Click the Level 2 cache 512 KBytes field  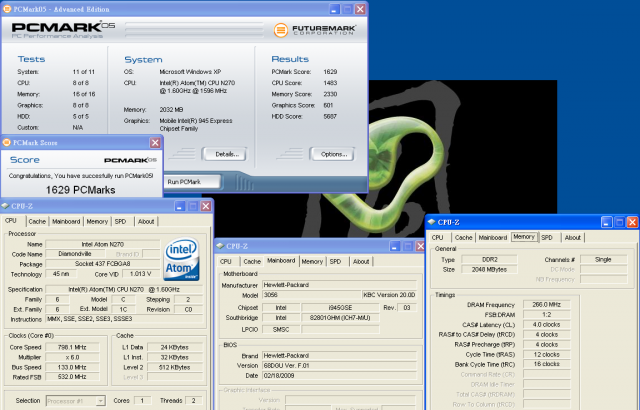coord(175,367)
